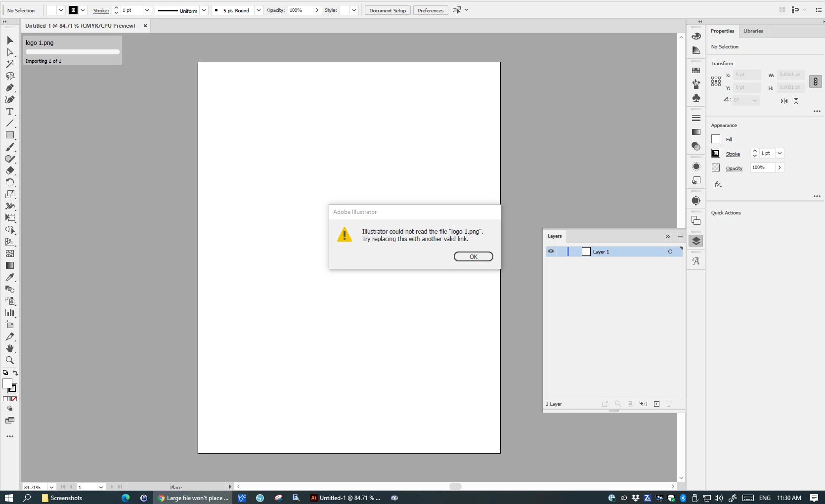Select the Paintbrush tool
Viewport: 825px width, 504px height.
[10, 147]
